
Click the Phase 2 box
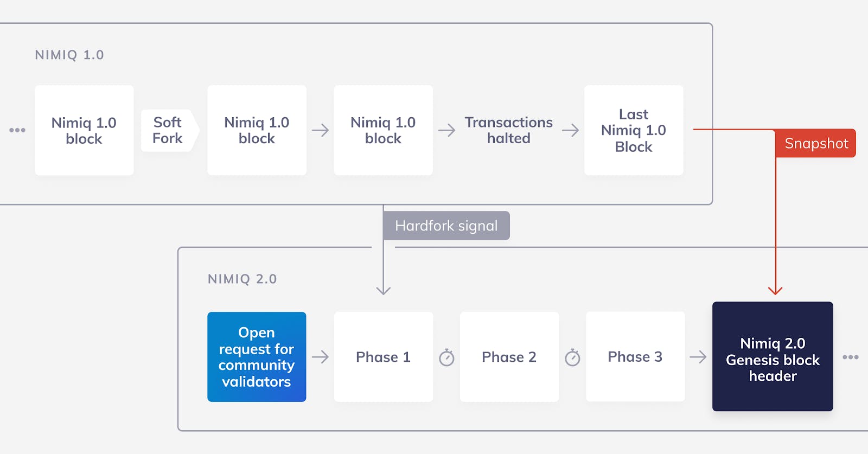(509, 357)
